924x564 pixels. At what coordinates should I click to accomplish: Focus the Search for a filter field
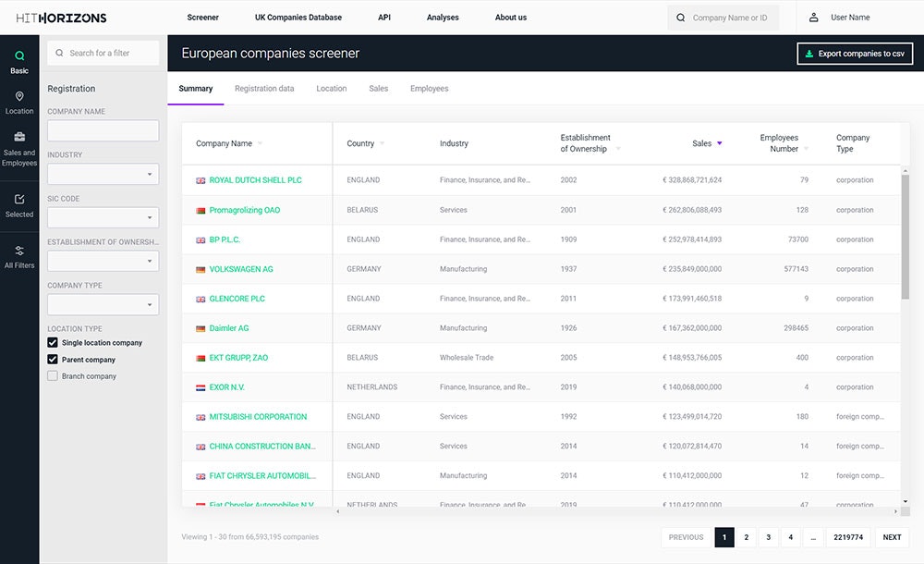pos(103,53)
